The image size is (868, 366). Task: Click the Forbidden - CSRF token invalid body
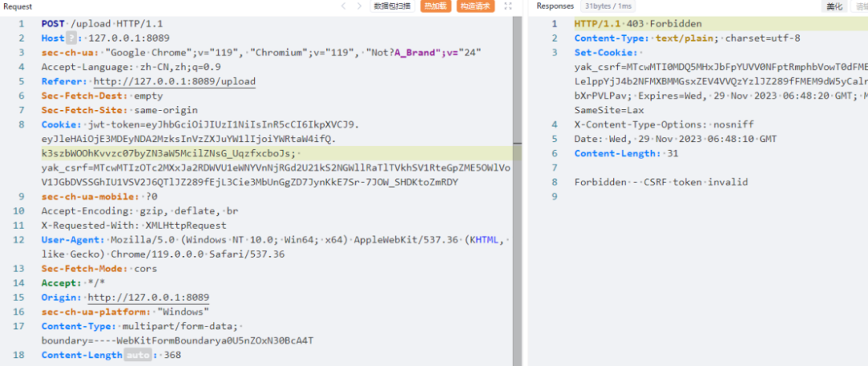(x=661, y=182)
